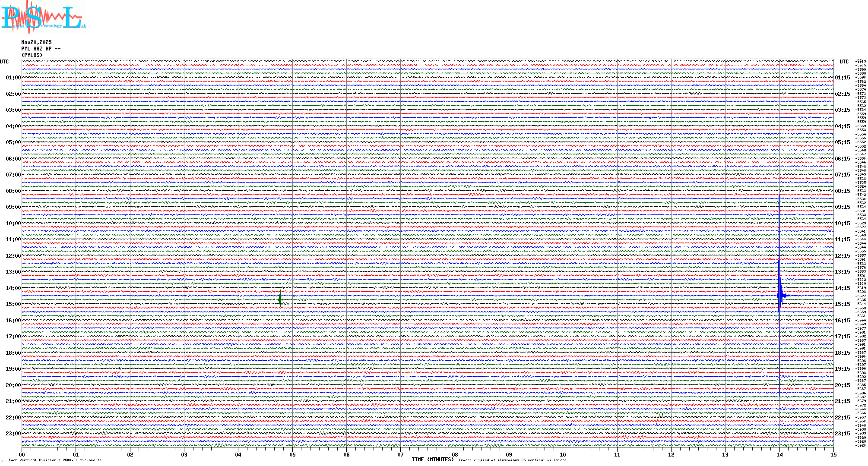Click the 20:15 label on right side
868x466 pixels.
point(842,385)
